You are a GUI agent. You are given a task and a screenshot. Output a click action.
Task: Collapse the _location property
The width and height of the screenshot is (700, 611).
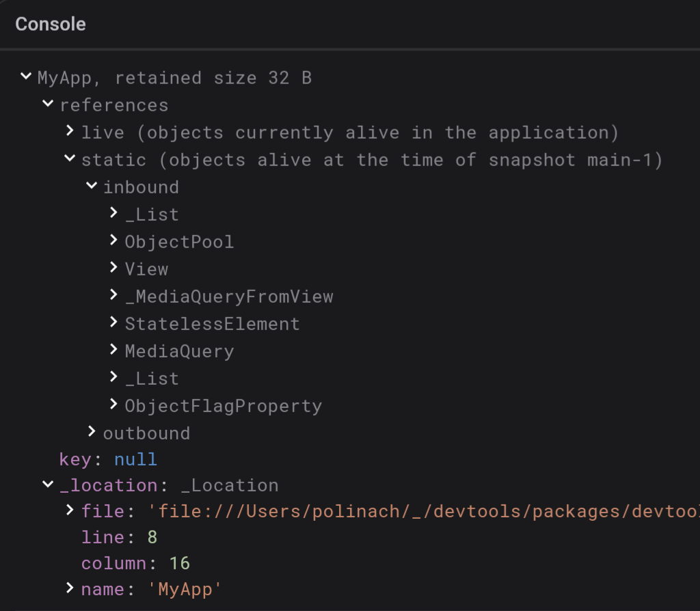pyautogui.click(x=47, y=485)
